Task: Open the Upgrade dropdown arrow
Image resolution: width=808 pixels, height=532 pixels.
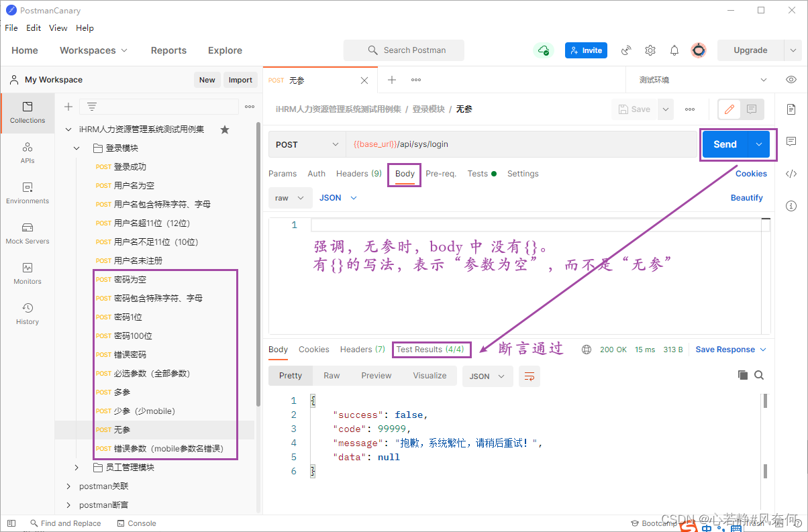Action: click(793, 50)
